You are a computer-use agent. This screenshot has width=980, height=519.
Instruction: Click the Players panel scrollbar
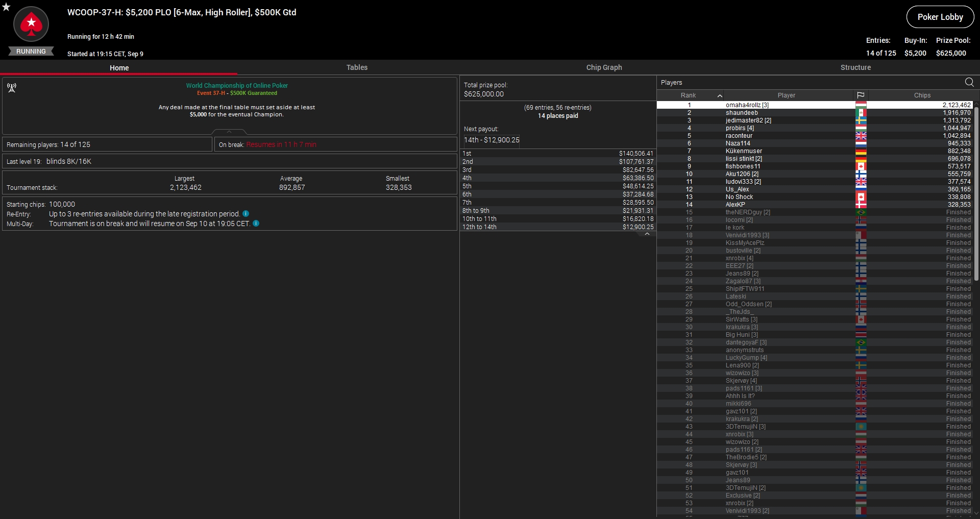[x=976, y=194]
